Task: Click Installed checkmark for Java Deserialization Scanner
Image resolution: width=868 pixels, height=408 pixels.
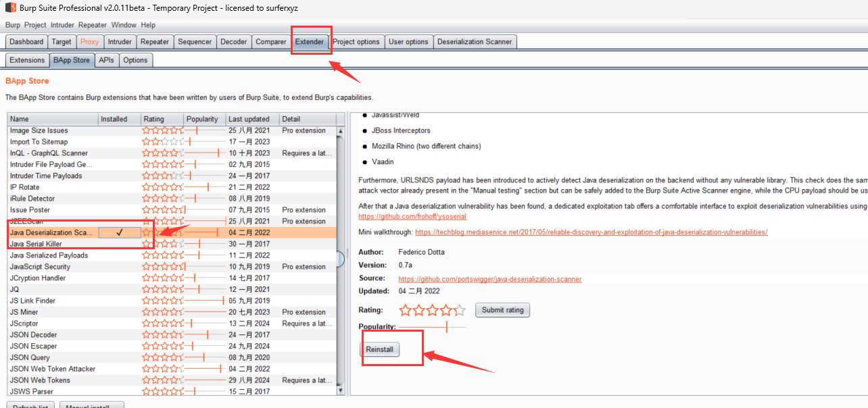Action: coord(120,232)
